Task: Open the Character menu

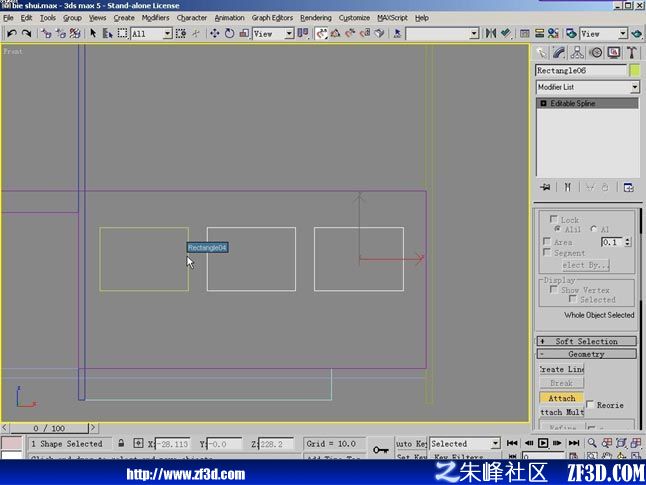Action: coord(192,18)
